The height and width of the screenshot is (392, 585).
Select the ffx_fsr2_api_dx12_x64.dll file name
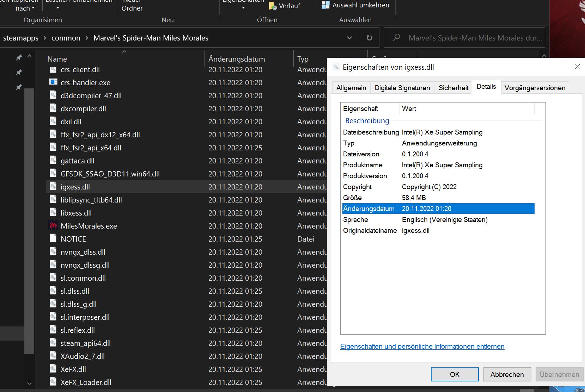pos(100,135)
